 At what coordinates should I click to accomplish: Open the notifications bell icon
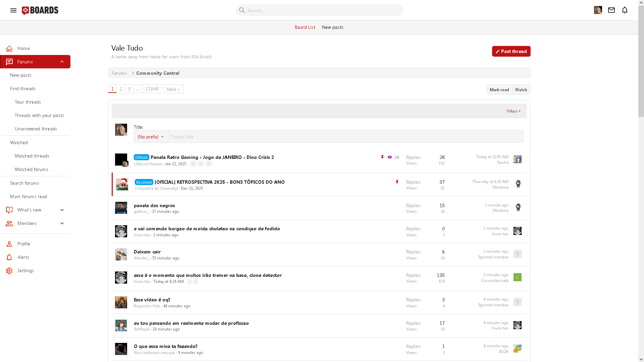coord(625,10)
